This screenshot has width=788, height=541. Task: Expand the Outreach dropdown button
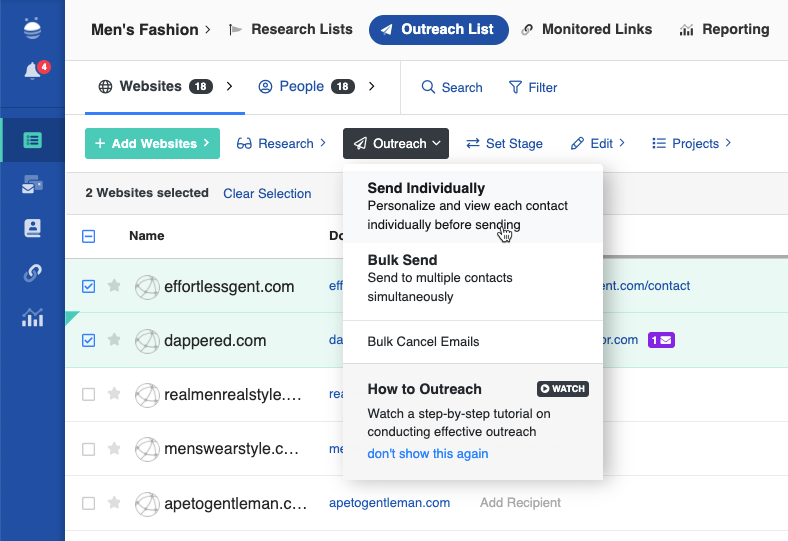coord(395,143)
